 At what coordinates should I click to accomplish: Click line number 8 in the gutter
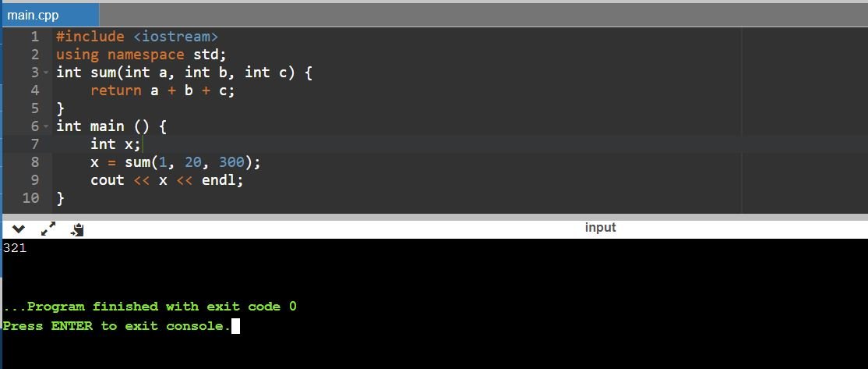coord(34,162)
